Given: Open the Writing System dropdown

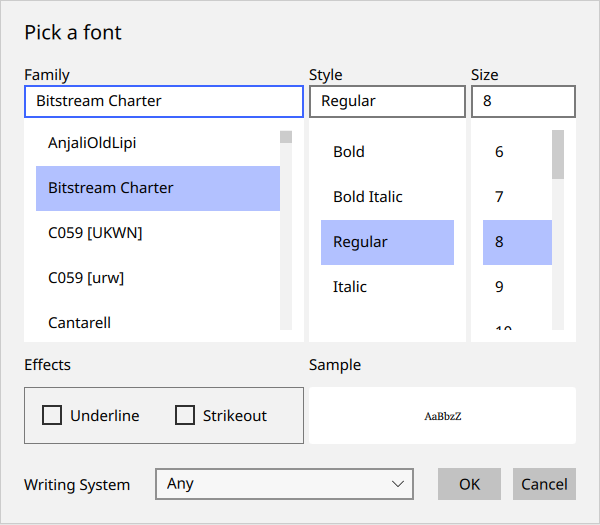Looking at the screenshot, I should 284,484.
